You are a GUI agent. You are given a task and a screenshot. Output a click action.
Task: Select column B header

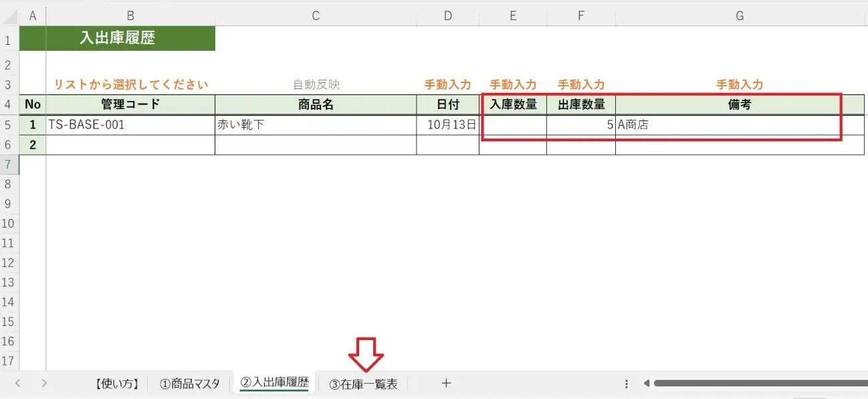[x=130, y=16]
